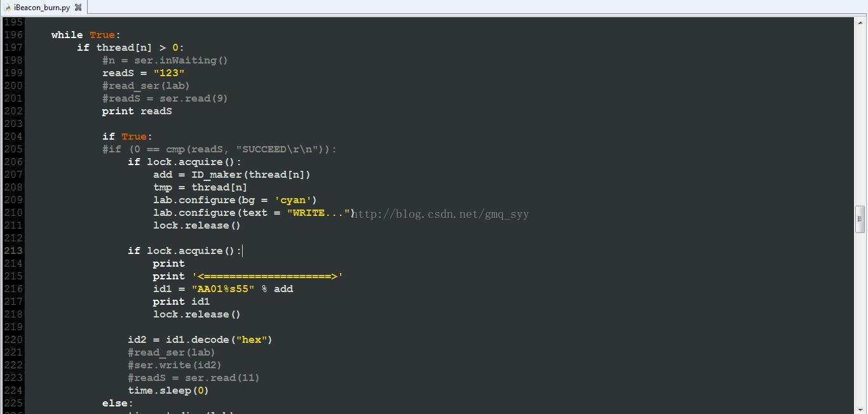Click the vertical scrollbar thumb
Screen dimensions: 868x414
[860, 218]
